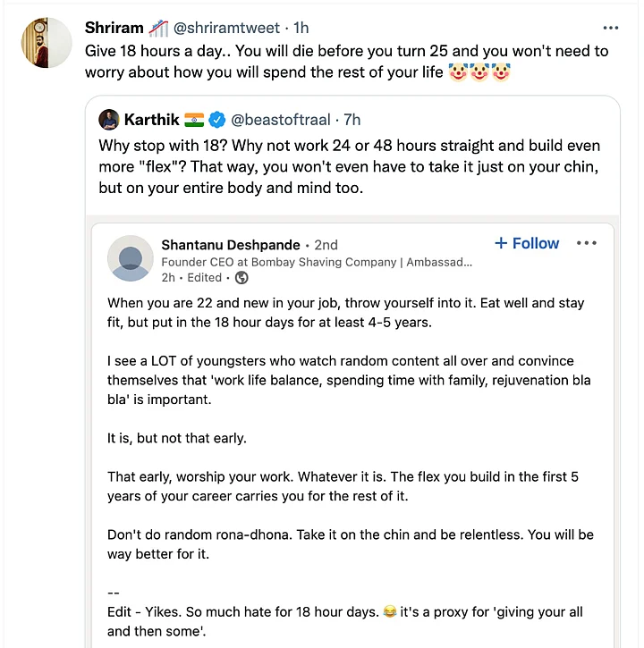Screen dimensions: 644x648
Task: Click the Karthik author name
Action: click(x=152, y=120)
